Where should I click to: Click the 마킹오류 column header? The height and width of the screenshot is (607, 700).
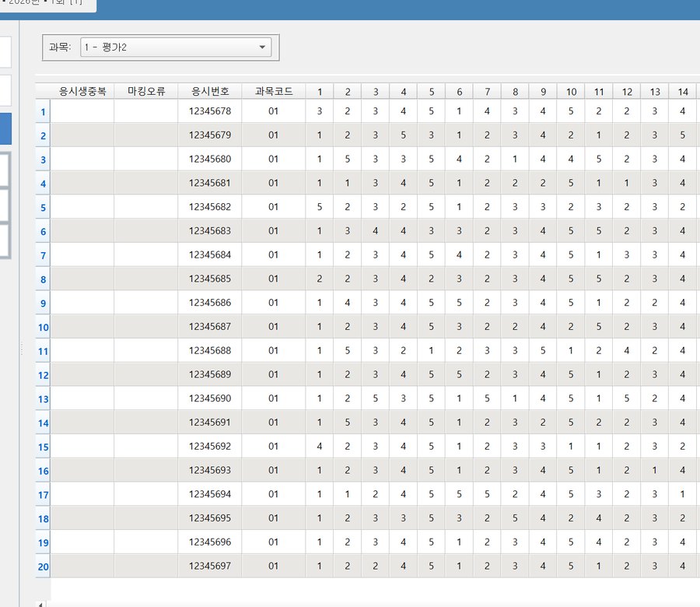146,91
